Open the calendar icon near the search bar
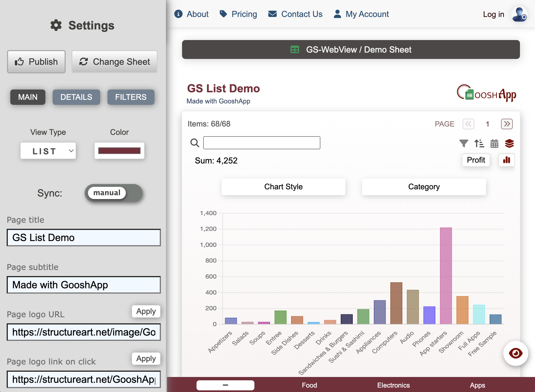Viewport: 535px width, 392px height. (x=494, y=143)
